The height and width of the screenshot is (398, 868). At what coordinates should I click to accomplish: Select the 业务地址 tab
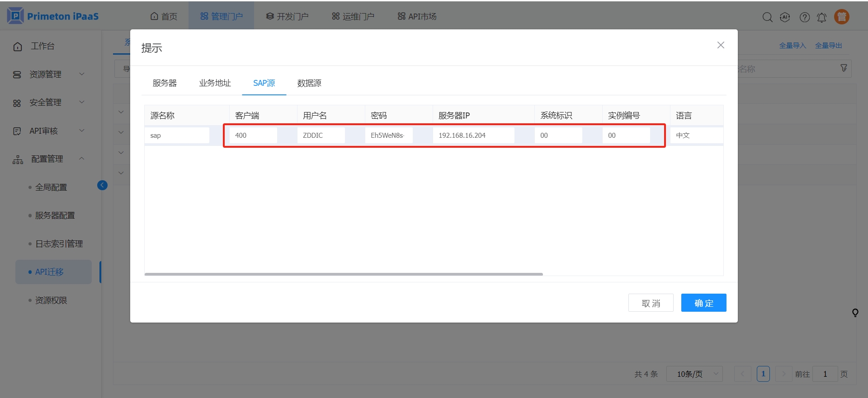coord(215,83)
